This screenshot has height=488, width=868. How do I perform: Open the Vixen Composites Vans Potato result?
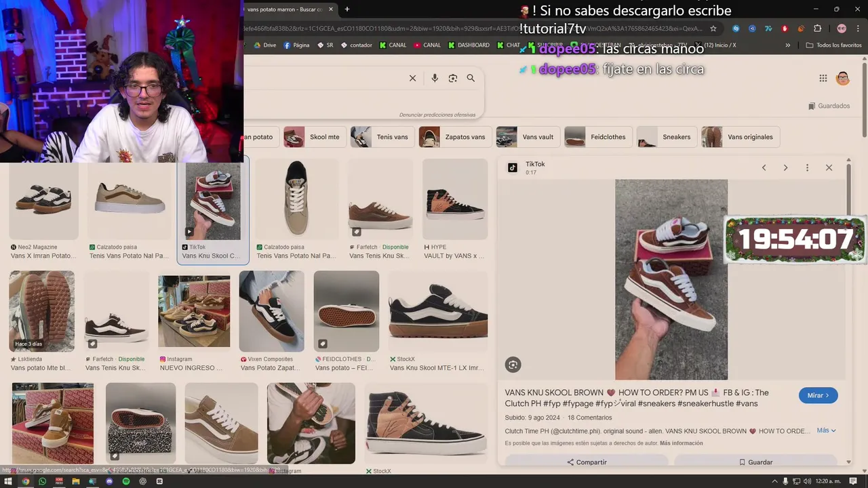click(271, 322)
